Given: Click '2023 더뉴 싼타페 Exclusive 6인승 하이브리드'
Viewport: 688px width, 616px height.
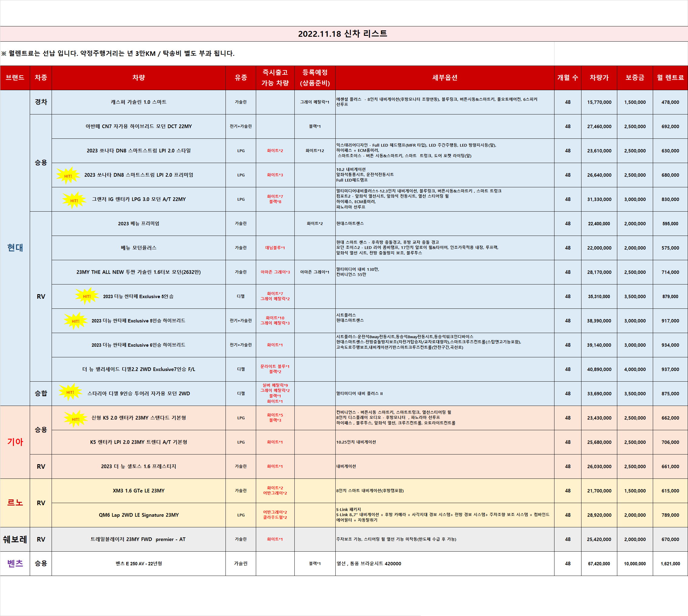Looking at the screenshot, I should (x=139, y=345).
